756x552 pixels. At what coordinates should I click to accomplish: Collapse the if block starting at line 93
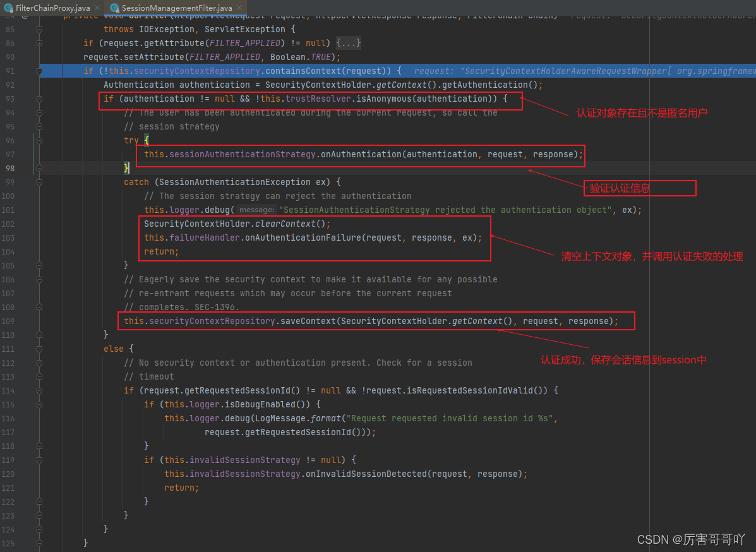pyautogui.click(x=39, y=99)
